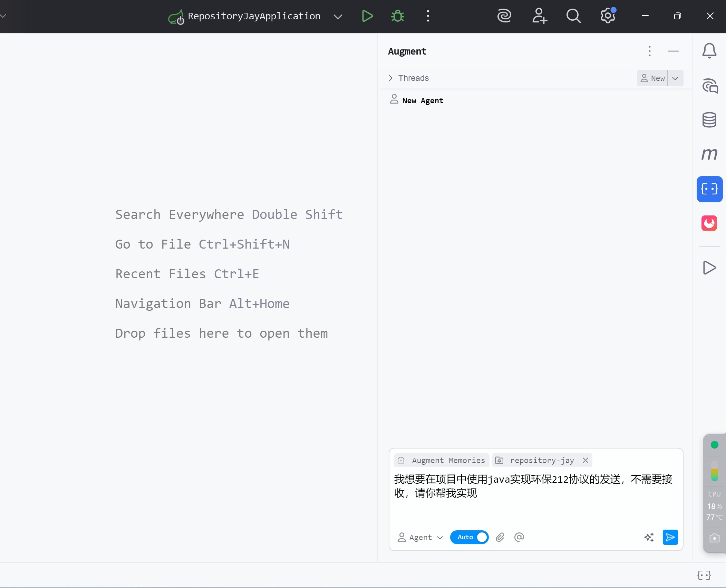Focus the chat message input field
Image resolution: width=726 pixels, height=588 pixels.
coord(535,497)
